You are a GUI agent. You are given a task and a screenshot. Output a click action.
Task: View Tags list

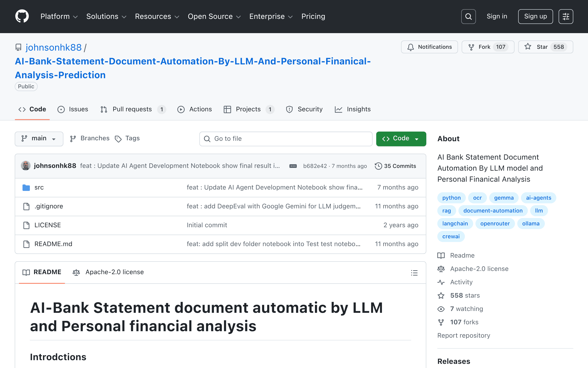[127, 138]
